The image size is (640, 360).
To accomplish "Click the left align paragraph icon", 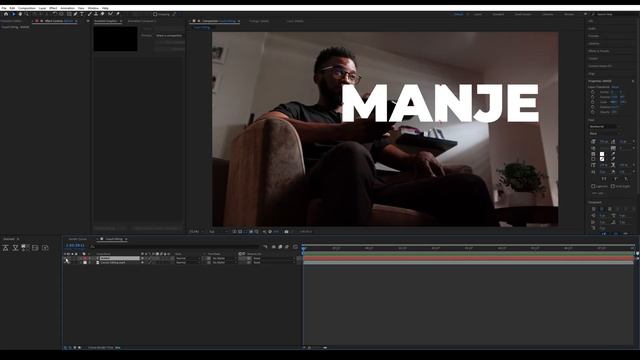I will tap(593, 209).
